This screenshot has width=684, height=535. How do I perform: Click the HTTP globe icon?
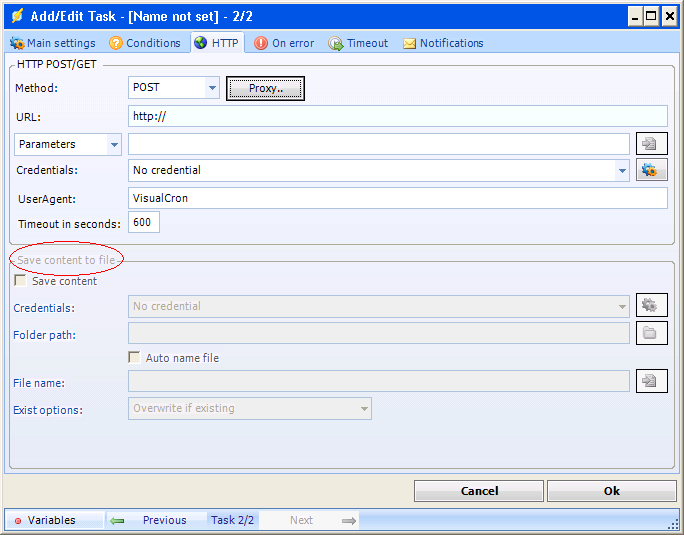[x=201, y=43]
